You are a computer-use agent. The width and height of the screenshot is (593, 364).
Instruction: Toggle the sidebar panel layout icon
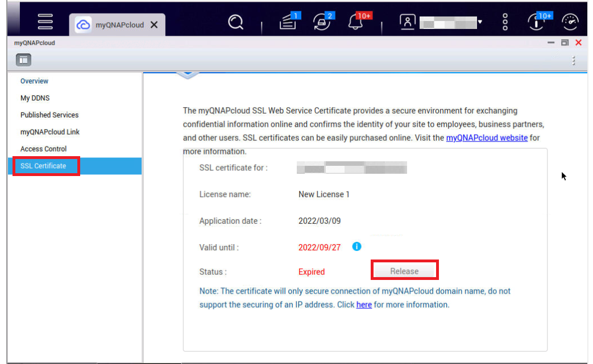[23, 59]
